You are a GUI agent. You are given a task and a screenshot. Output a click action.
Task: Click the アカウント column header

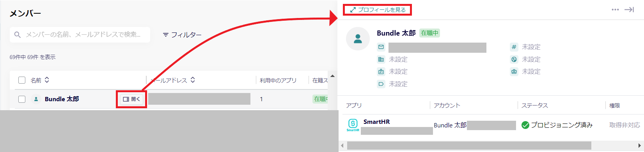447,106
